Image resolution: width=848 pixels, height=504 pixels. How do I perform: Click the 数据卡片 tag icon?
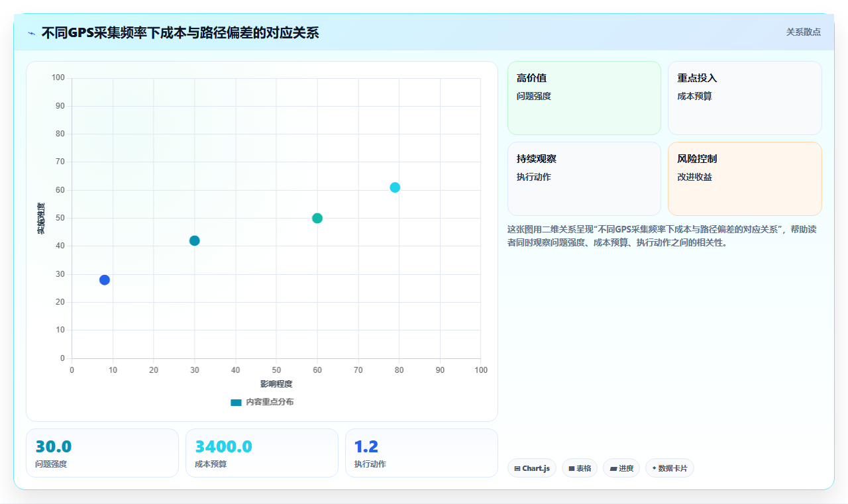[654, 468]
